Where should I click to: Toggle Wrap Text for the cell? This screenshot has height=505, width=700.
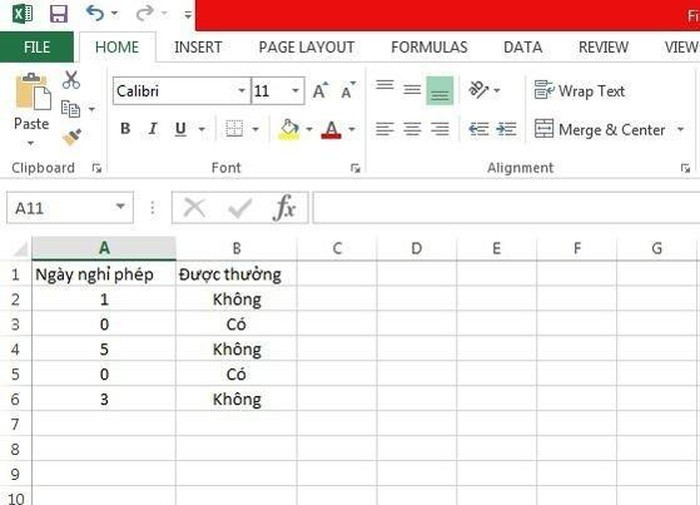(579, 91)
